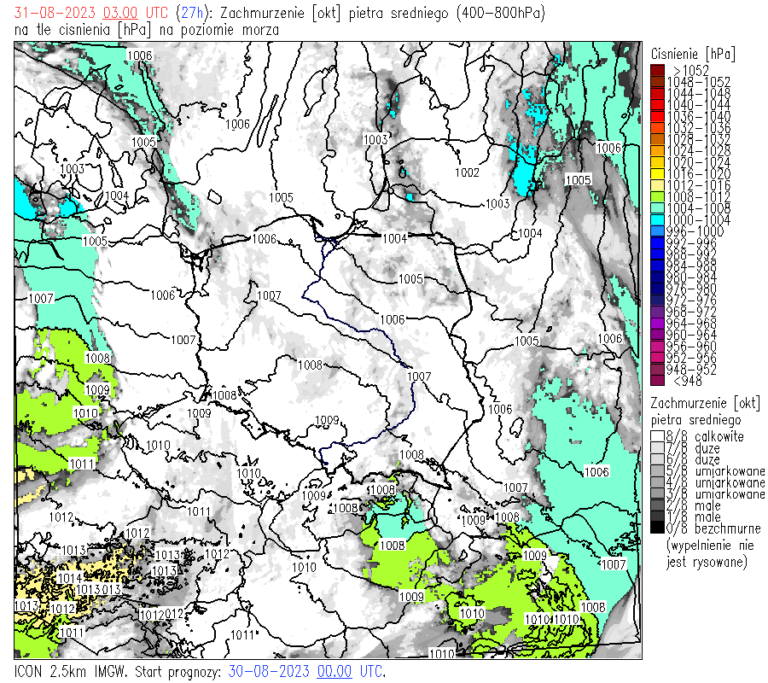Click the 1002 isobar label on map

pyautogui.click(x=466, y=172)
